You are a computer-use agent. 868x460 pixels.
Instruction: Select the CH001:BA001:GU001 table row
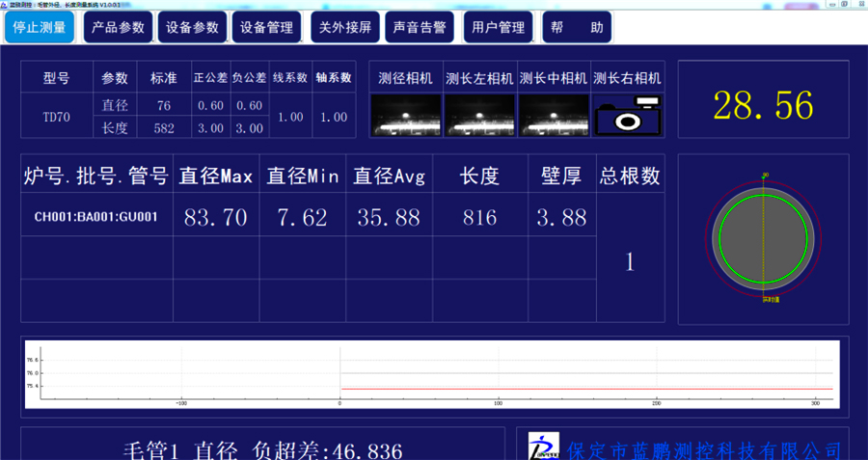96,217
